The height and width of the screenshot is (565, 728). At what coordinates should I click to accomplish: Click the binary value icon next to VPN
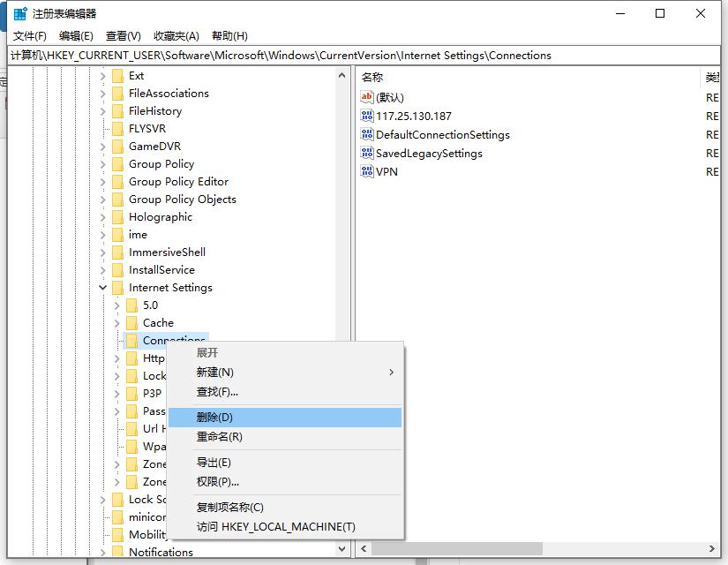point(368,171)
